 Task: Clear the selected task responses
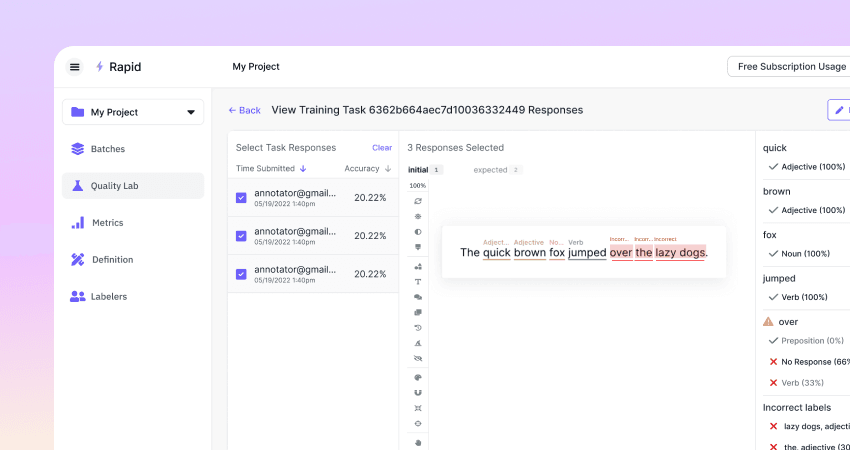point(382,148)
